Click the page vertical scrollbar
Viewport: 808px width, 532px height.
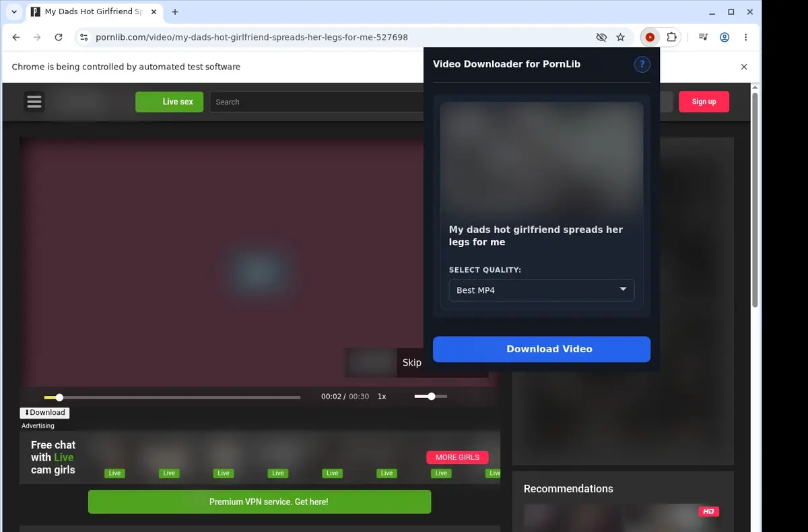click(x=755, y=200)
